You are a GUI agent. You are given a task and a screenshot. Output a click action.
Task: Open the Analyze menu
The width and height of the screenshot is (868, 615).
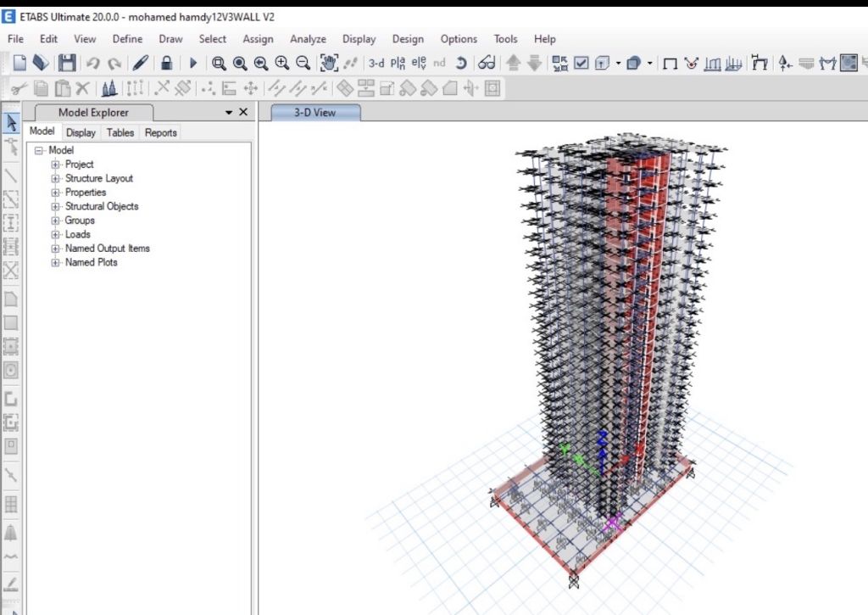[308, 39]
